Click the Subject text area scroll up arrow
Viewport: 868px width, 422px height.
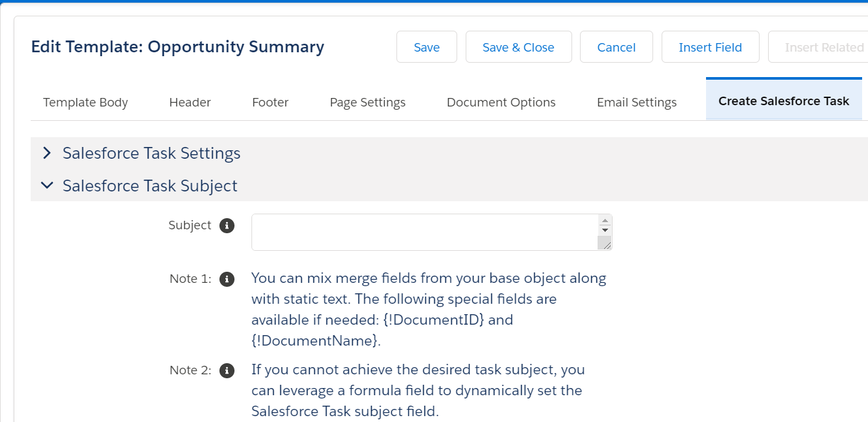(605, 220)
